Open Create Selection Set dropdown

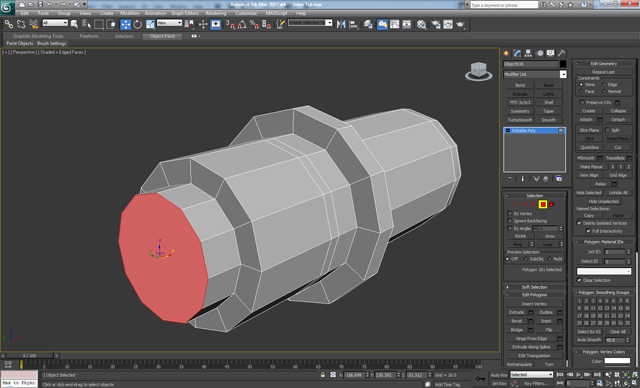pos(310,23)
